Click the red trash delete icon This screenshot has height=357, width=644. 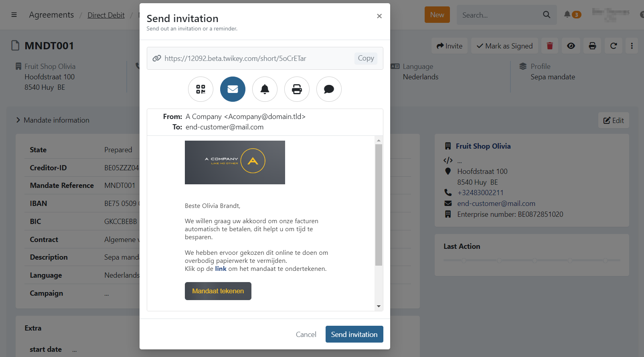click(550, 46)
